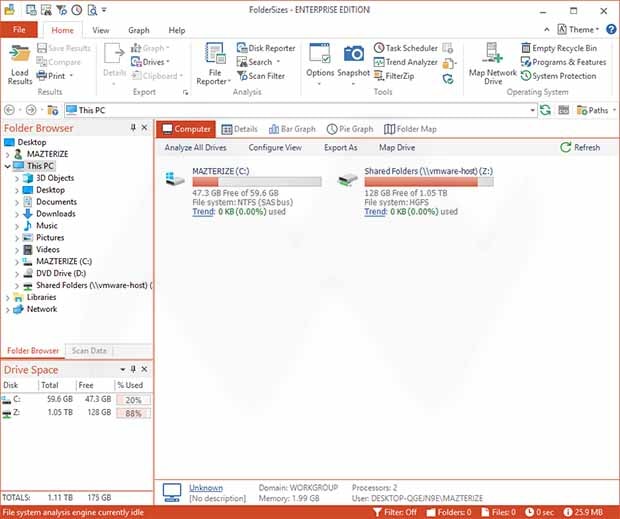Open the Search tool in Analysis
This screenshot has width=620, height=519.
pyautogui.click(x=259, y=62)
